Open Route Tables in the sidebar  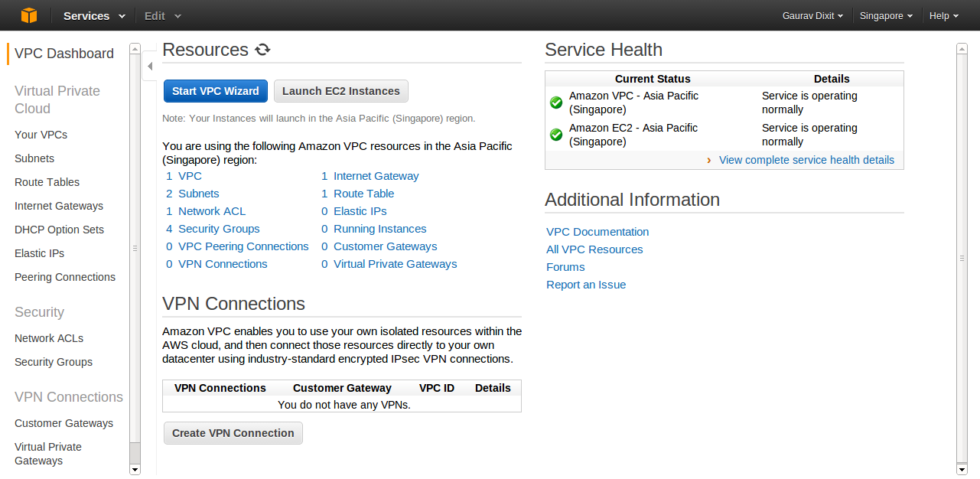(47, 182)
